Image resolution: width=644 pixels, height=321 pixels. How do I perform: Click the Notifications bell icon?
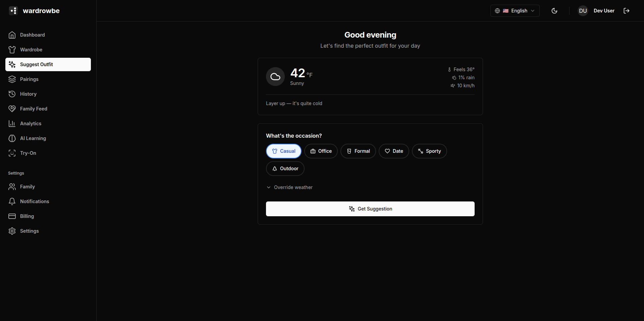point(12,201)
